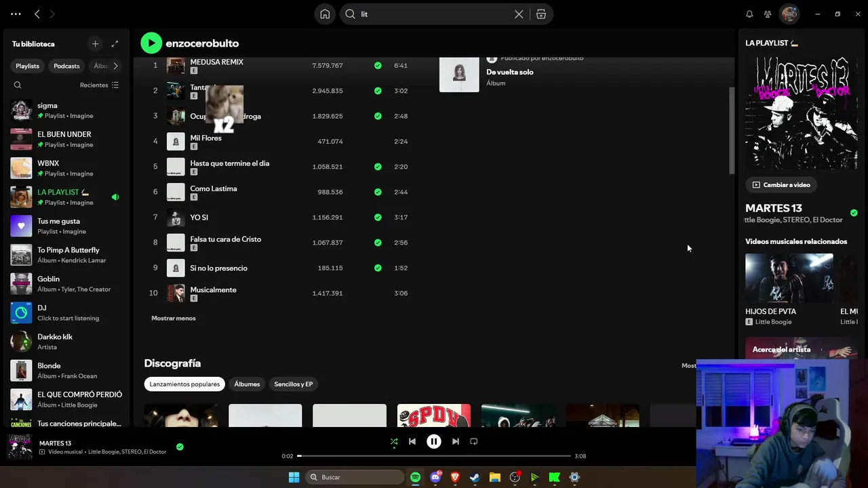Go forward with the right arrow
Image resolution: width=868 pixels, height=488 pixels.
pos(52,14)
